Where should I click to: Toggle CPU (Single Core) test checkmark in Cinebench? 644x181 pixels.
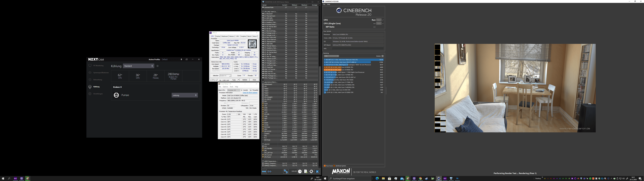[x=383, y=24]
